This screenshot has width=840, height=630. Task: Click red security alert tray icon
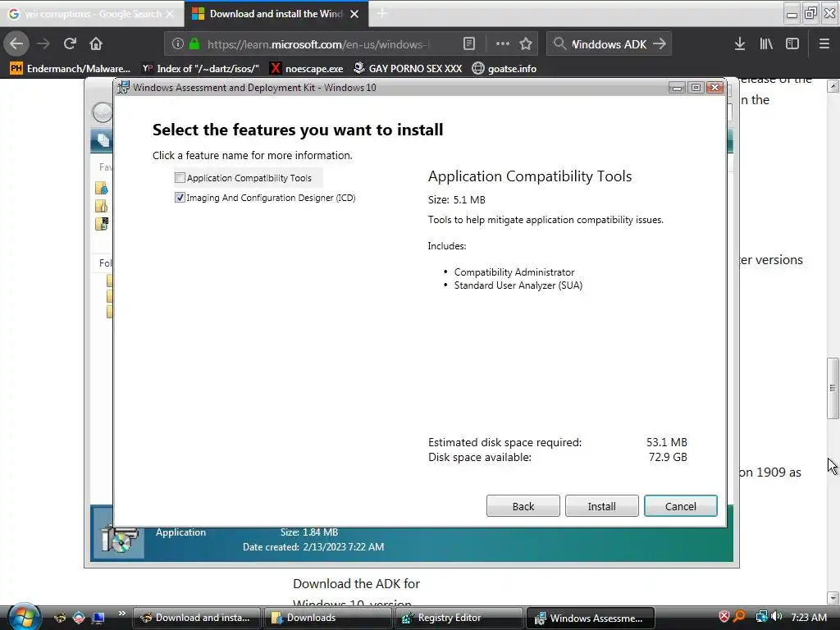pos(724,617)
